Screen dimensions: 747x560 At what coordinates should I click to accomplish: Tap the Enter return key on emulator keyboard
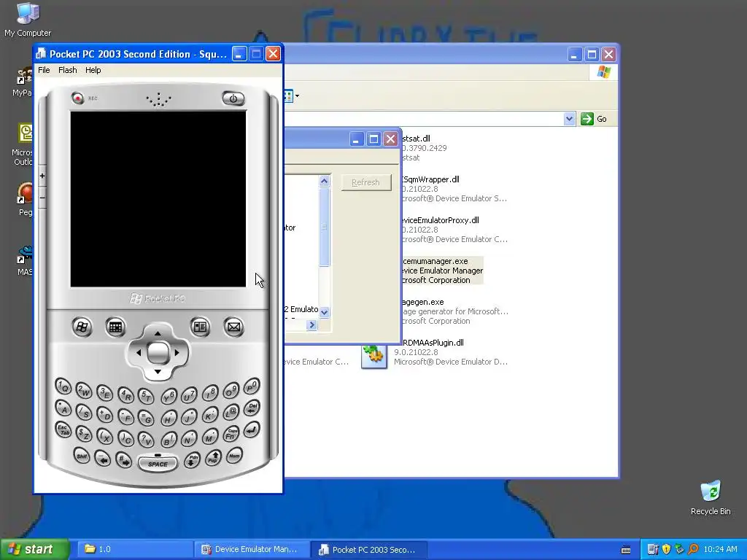[x=252, y=429]
